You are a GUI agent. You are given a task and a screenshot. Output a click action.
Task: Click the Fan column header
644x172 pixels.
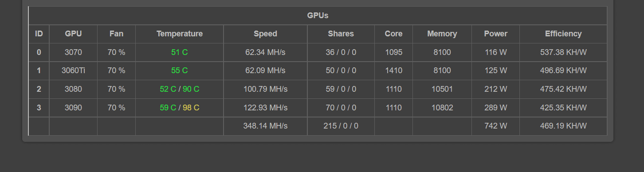point(116,34)
